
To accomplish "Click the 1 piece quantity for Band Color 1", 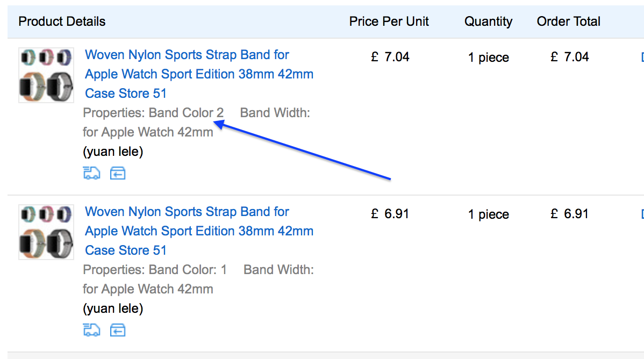I will pos(488,214).
